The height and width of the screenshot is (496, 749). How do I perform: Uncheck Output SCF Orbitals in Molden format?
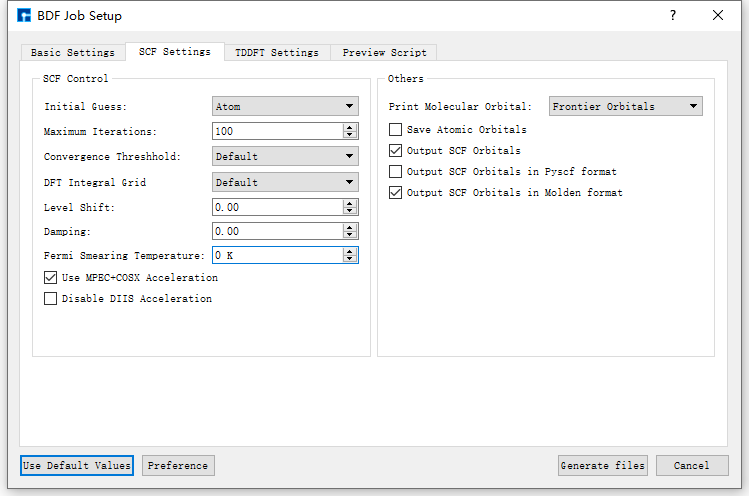click(396, 193)
